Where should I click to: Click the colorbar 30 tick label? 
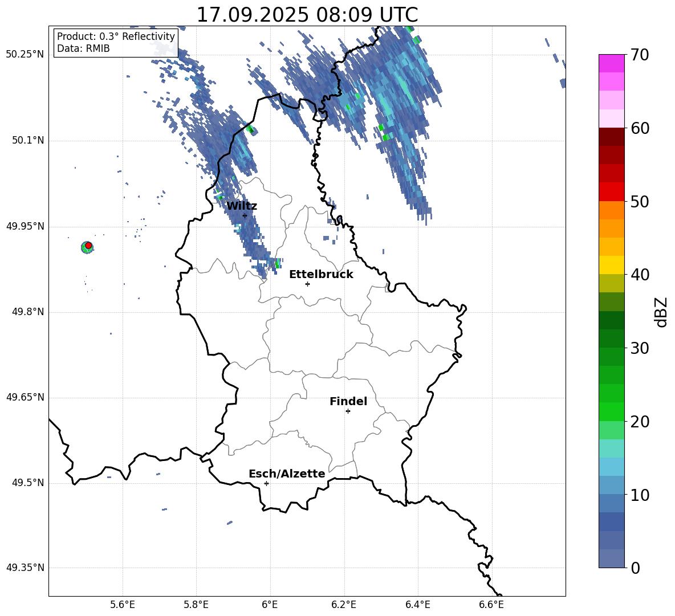tap(640, 348)
